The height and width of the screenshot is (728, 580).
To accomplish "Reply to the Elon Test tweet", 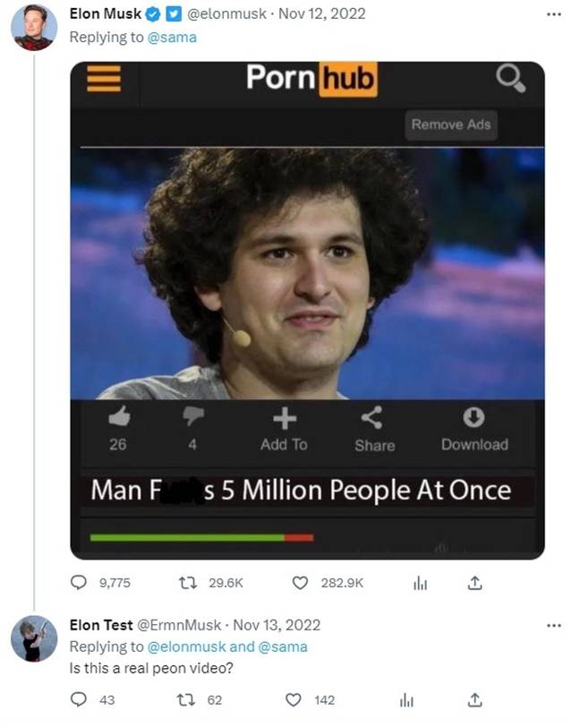I will point(79,700).
